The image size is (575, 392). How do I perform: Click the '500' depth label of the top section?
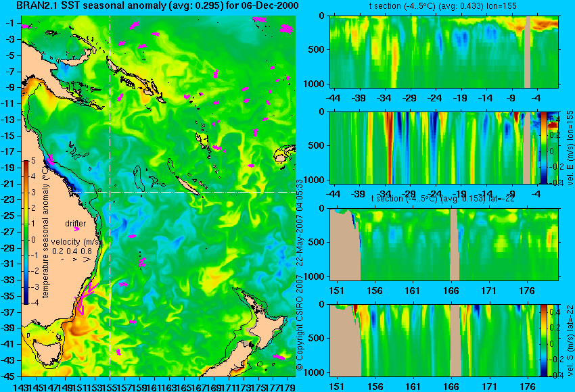pos(317,49)
